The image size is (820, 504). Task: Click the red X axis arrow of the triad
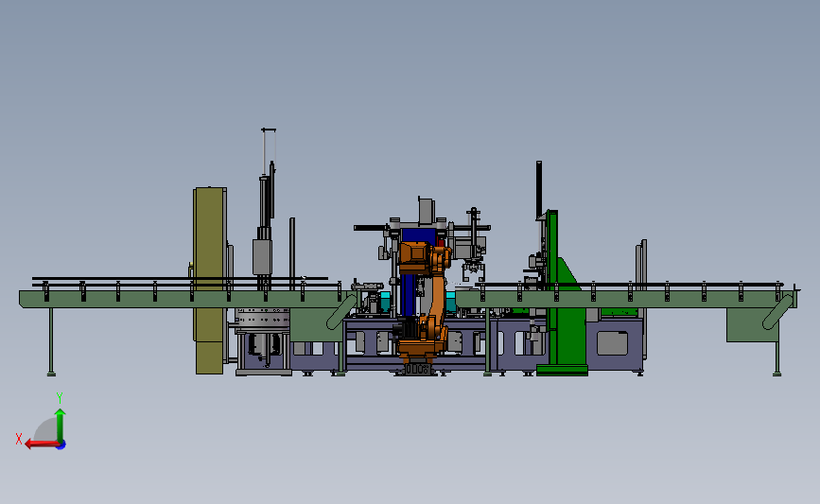click(42, 444)
